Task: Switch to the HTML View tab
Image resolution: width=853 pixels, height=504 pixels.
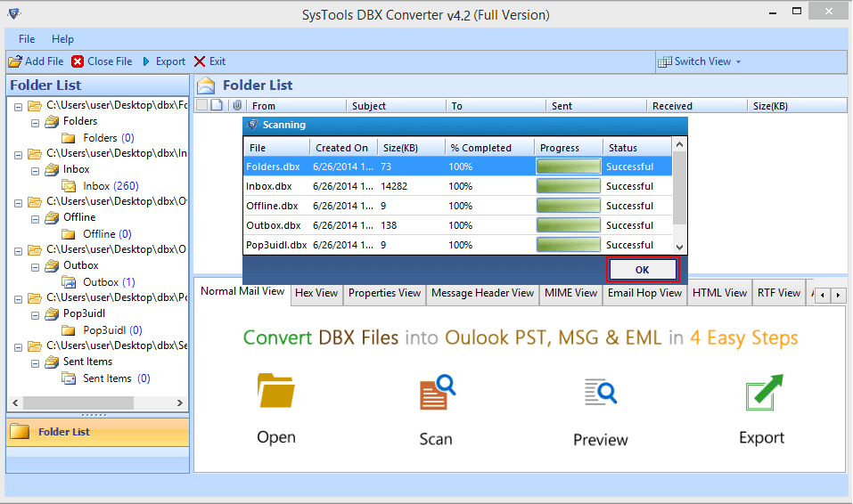Action: 719,294
